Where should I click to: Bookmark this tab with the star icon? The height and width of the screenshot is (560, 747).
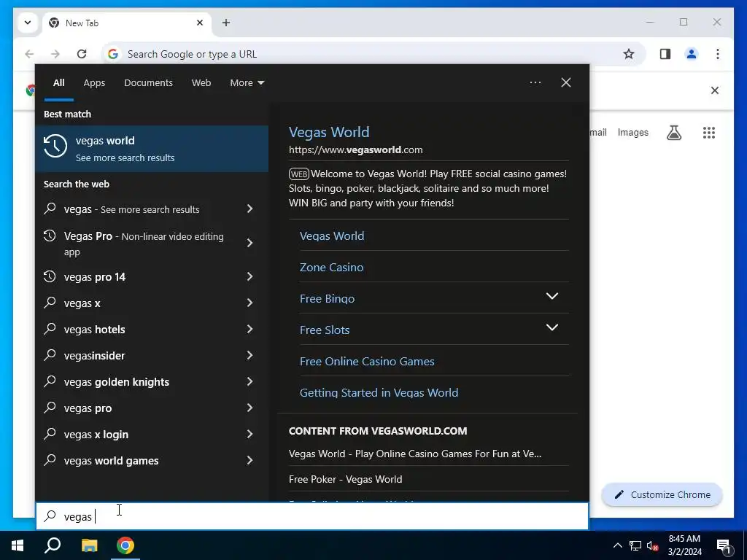[x=629, y=54]
